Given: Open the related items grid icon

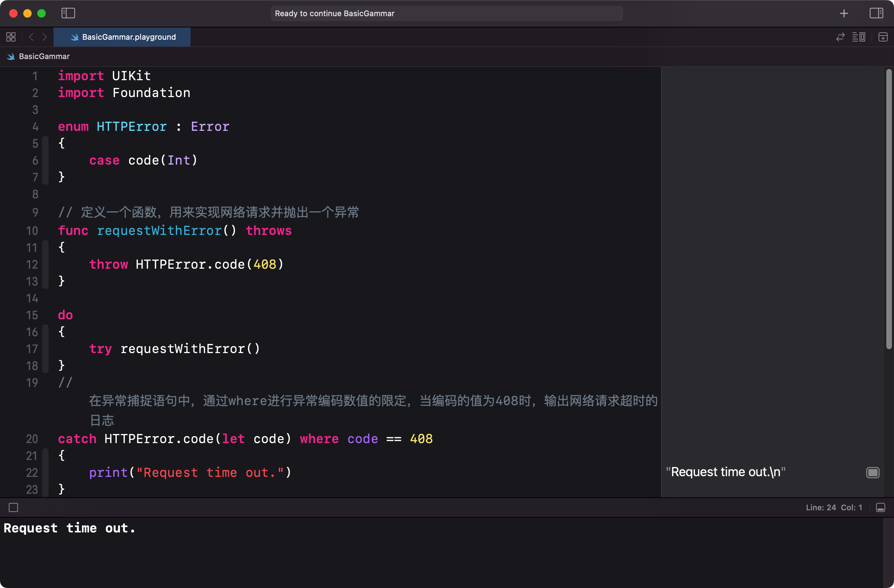Looking at the screenshot, I should (x=11, y=37).
